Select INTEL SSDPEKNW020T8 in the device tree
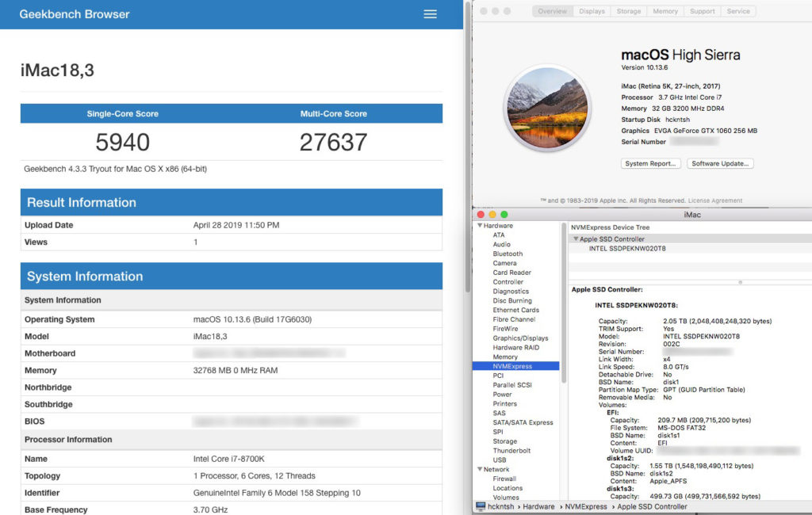This screenshot has height=515, width=812. click(627, 249)
